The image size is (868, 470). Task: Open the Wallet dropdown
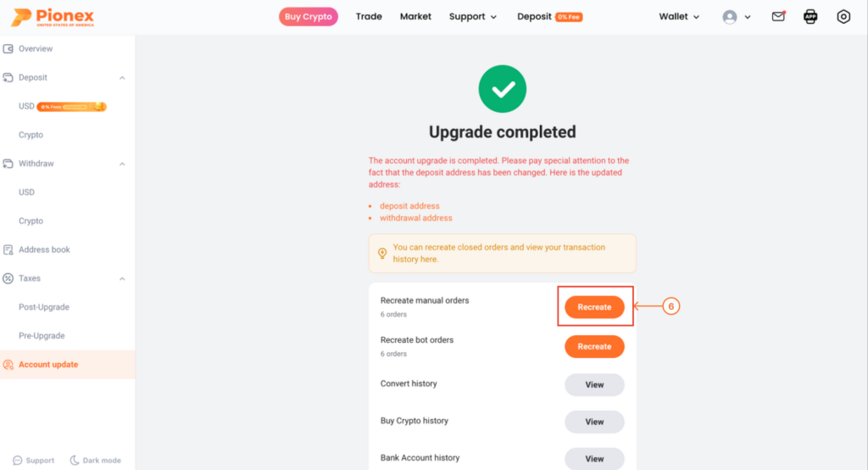679,17
